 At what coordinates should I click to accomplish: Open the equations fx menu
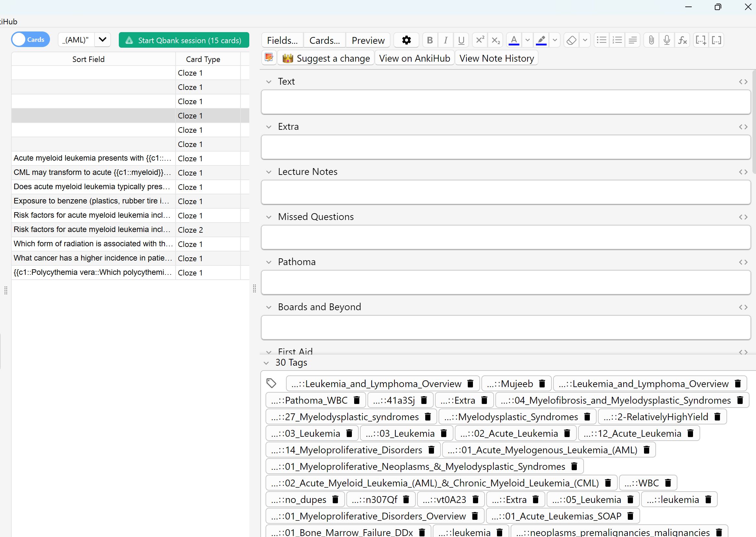[x=682, y=40]
